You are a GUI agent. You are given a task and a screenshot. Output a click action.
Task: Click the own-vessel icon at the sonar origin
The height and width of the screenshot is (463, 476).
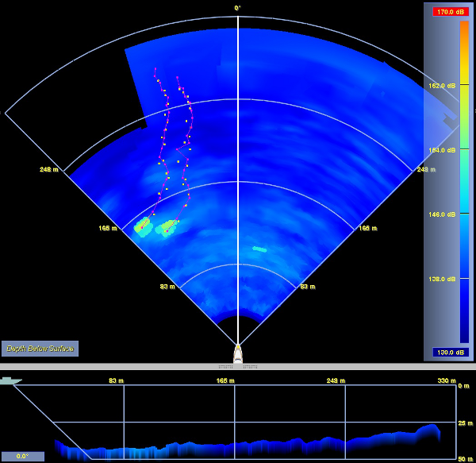tap(237, 352)
